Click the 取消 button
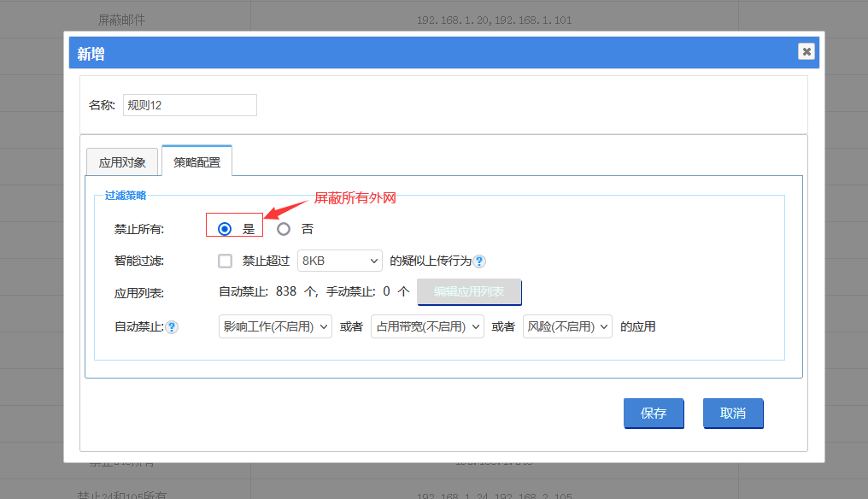Image resolution: width=868 pixels, height=499 pixels. coord(732,413)
